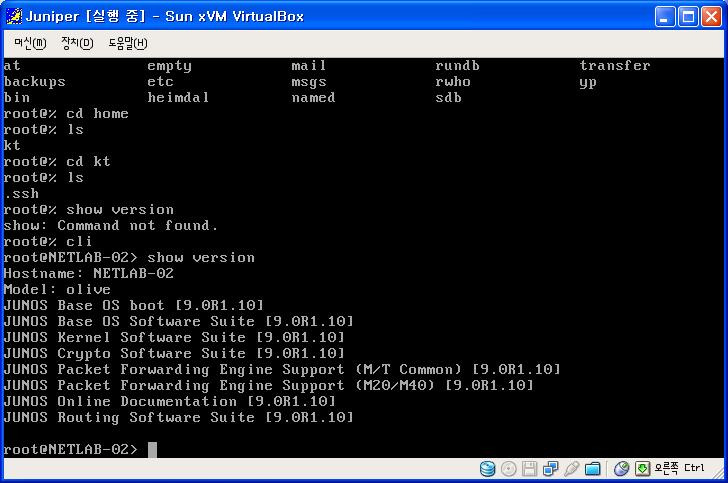Click the hard disk activity icon
The width and height of the screenshot is (728, 483).
click(487, 469)
